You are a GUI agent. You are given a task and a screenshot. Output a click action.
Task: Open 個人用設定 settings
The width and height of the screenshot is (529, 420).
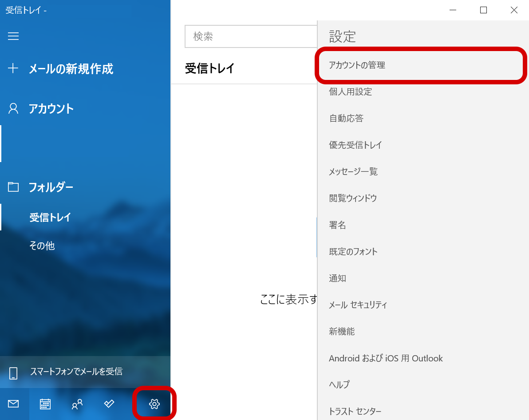350,92
